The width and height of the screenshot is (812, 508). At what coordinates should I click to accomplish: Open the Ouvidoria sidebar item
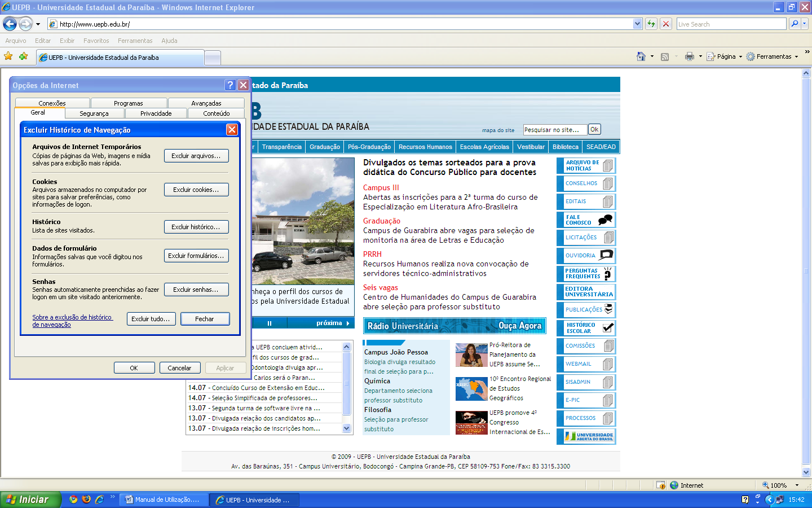coord(586,256)
